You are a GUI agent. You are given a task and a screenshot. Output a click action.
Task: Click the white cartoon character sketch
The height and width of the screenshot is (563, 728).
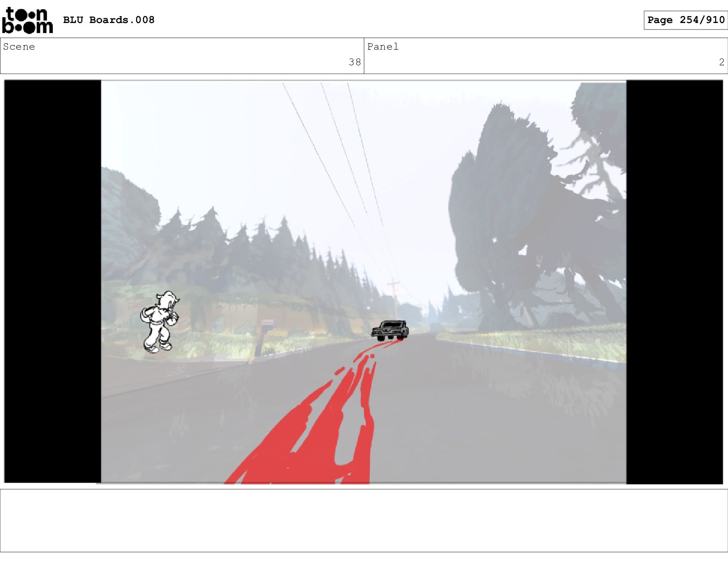pos(159,322)
